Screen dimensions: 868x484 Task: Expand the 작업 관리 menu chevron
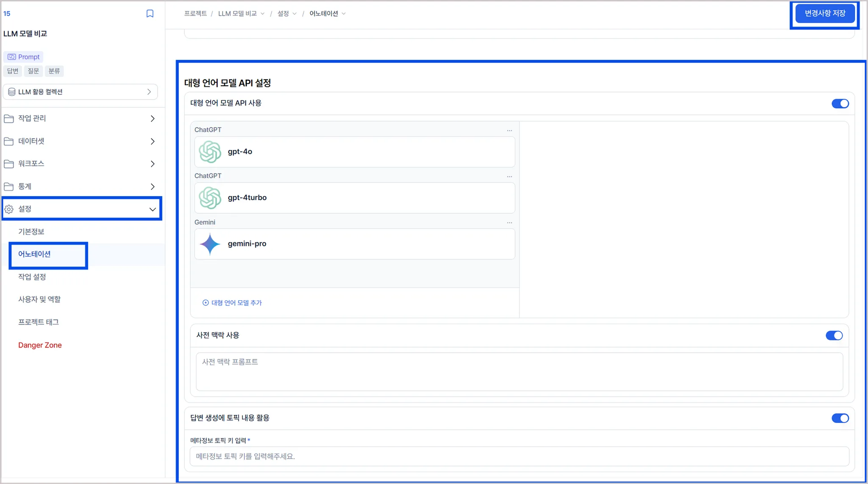point(153,119)
